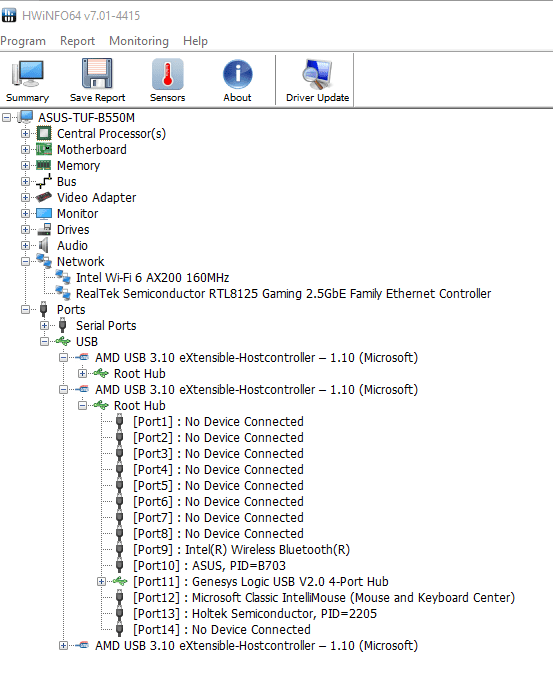
Task: Select '[Port10] : ASUS, PID=B703'
Action: pos(209,565)
